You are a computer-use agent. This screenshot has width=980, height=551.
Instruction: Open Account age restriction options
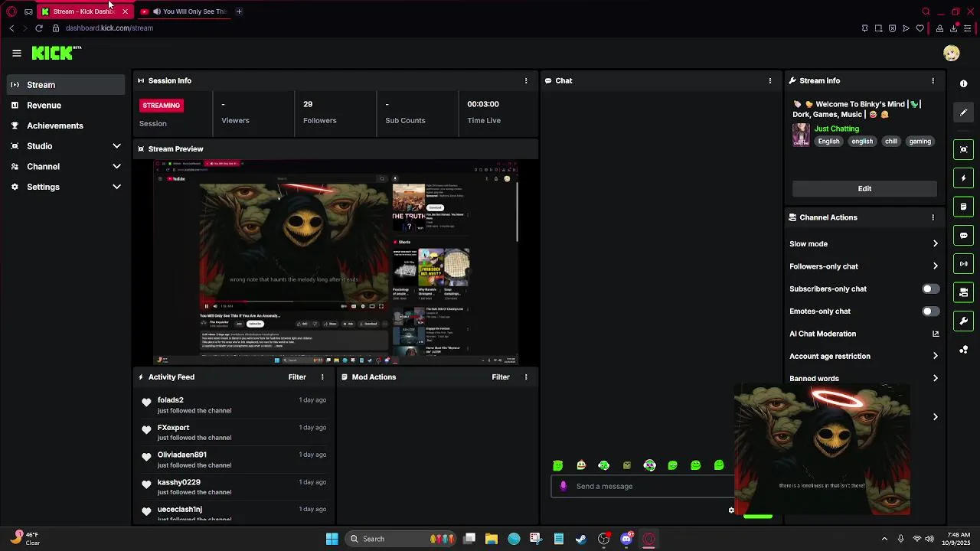pos(864,356)
